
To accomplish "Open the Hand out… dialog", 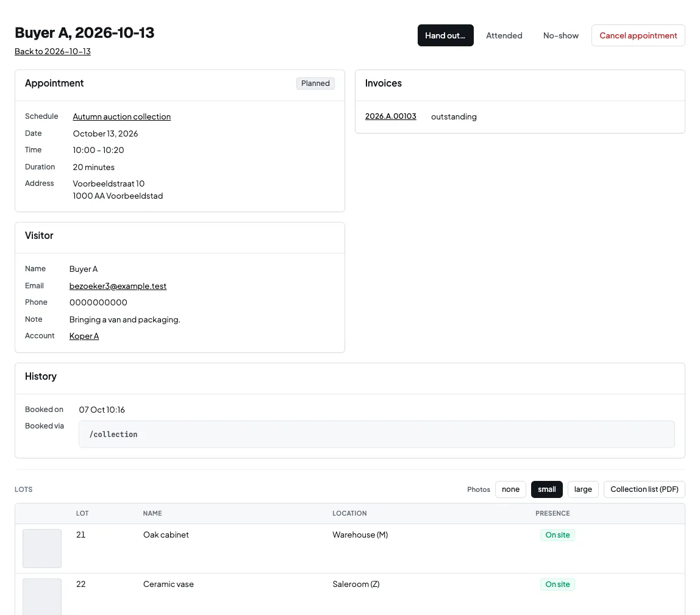I will (445, 35).
